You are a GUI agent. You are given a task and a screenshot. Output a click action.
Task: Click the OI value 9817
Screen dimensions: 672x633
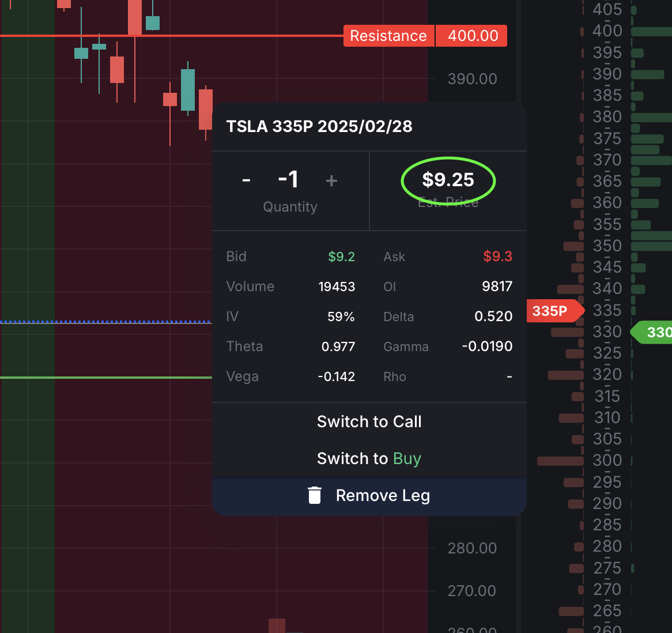tap(497, 287)
